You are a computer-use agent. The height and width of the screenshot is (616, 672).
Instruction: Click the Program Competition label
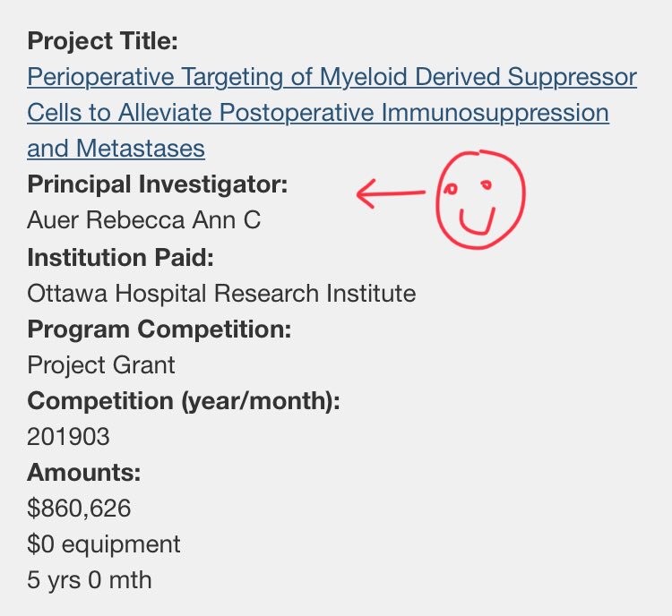159,329
